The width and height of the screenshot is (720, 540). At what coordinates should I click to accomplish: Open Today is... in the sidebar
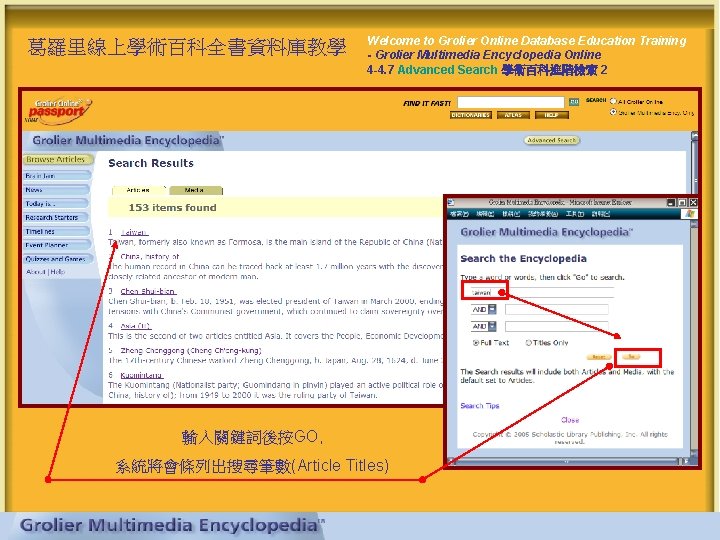tap(56, 203)
